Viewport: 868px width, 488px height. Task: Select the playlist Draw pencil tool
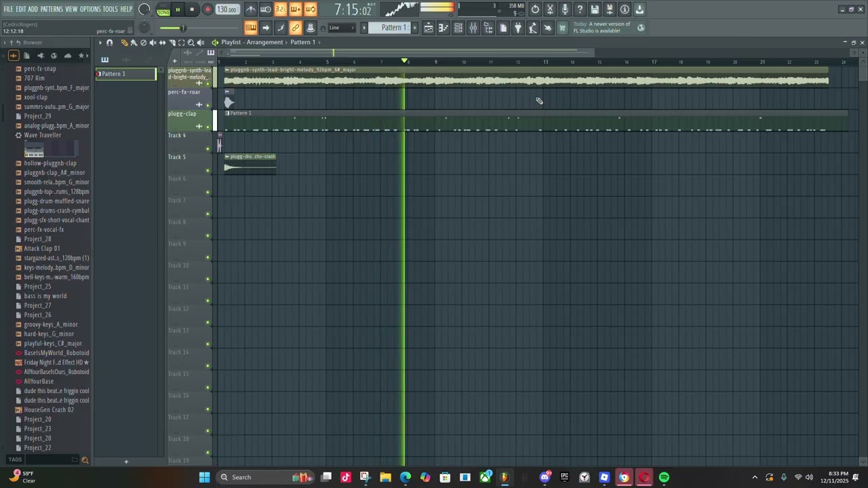tap(124, 43)
